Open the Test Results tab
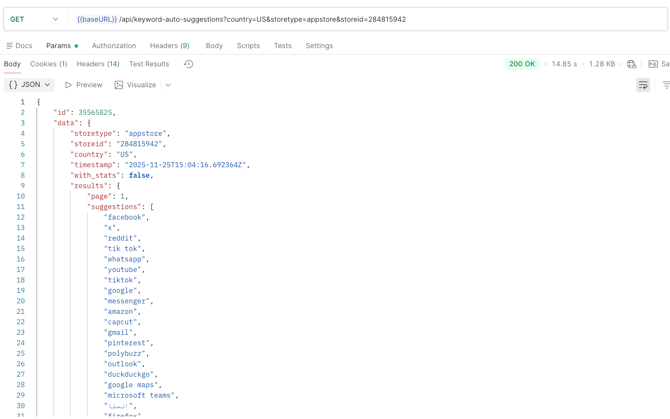 149,64
